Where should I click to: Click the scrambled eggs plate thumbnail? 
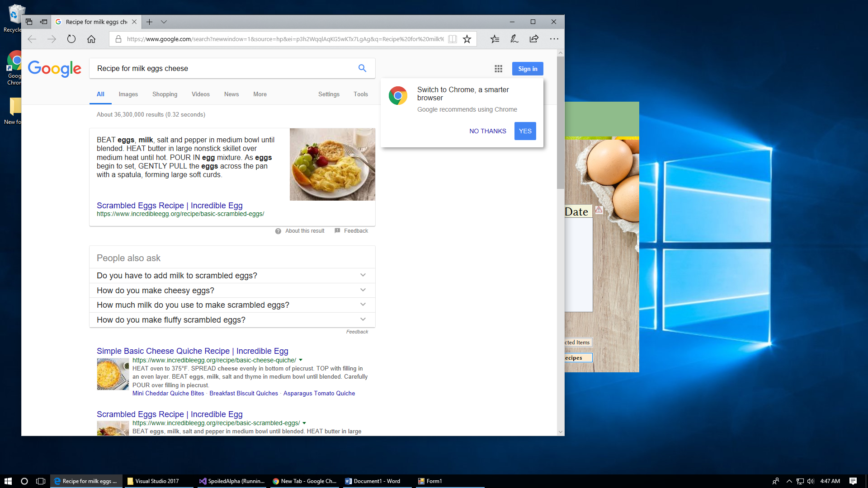pyautogui.click(x=332, y=164)
